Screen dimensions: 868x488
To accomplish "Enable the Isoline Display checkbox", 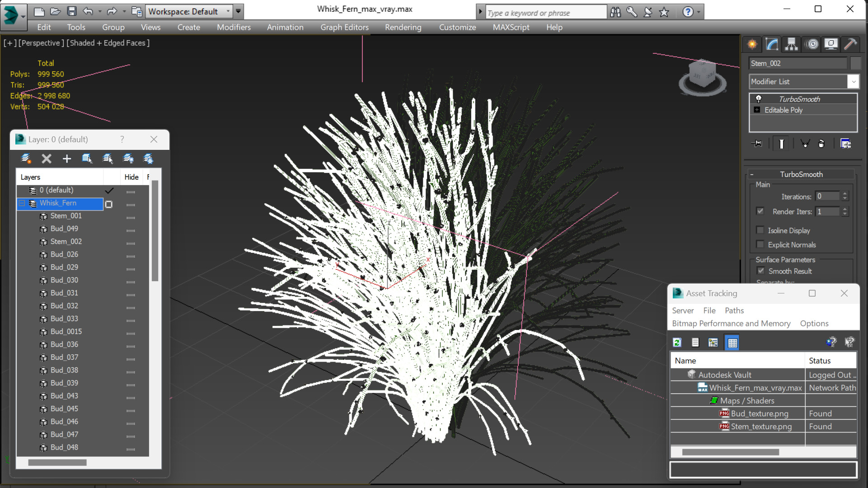I will [x=760, y=230].
